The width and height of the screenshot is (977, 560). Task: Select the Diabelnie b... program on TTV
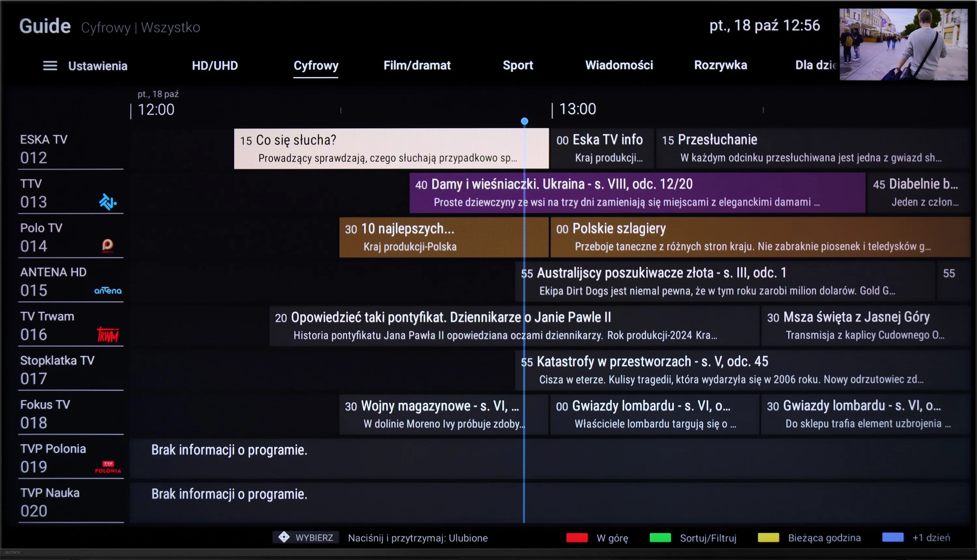pyautogui.click(x=919, y=193)
